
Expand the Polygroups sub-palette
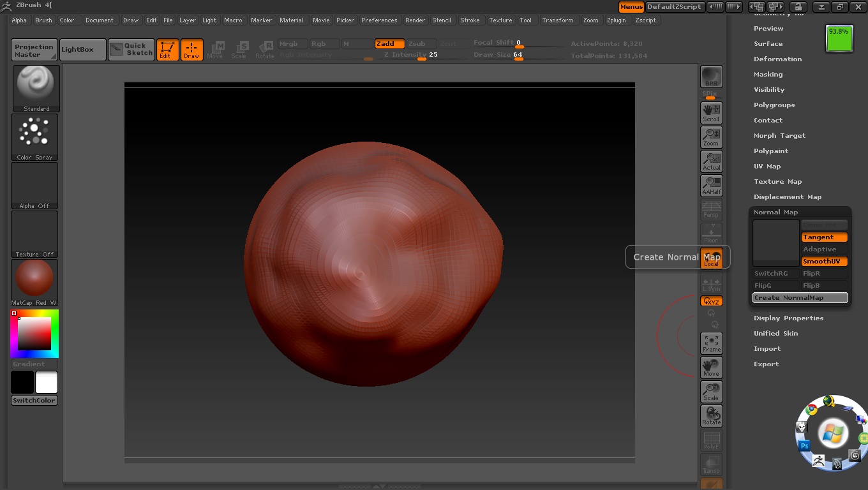pyautogui.click(x=774, y=105)
